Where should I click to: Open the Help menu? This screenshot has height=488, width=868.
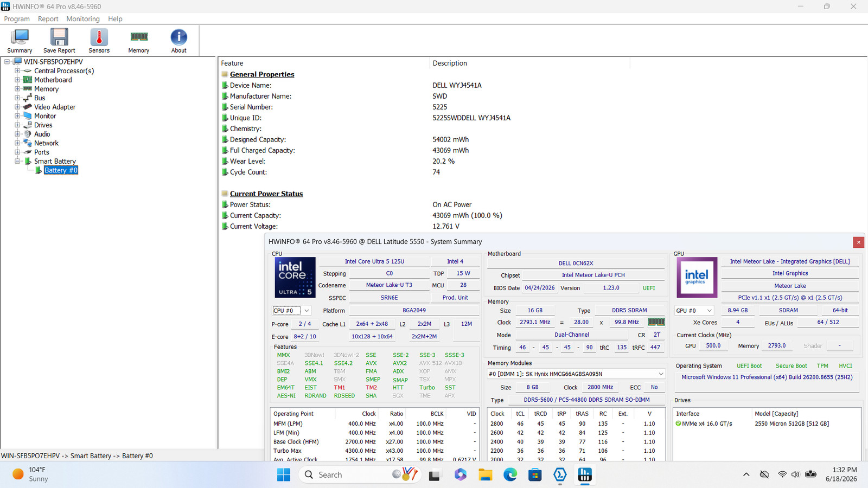tap(115, 19)
